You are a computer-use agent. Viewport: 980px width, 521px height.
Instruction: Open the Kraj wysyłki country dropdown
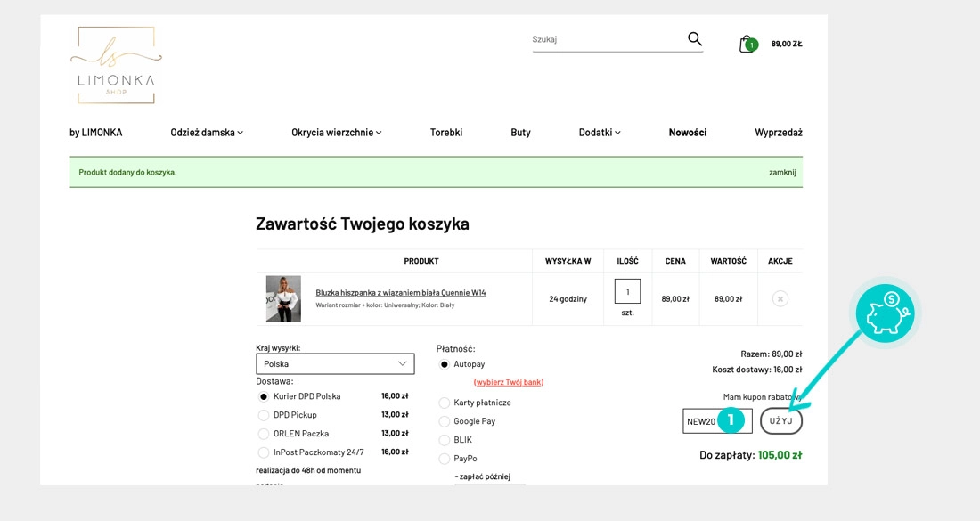[x=335, y=363]
